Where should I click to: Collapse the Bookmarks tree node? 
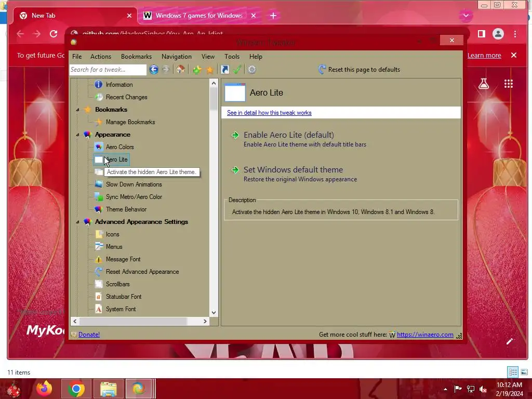78,110
